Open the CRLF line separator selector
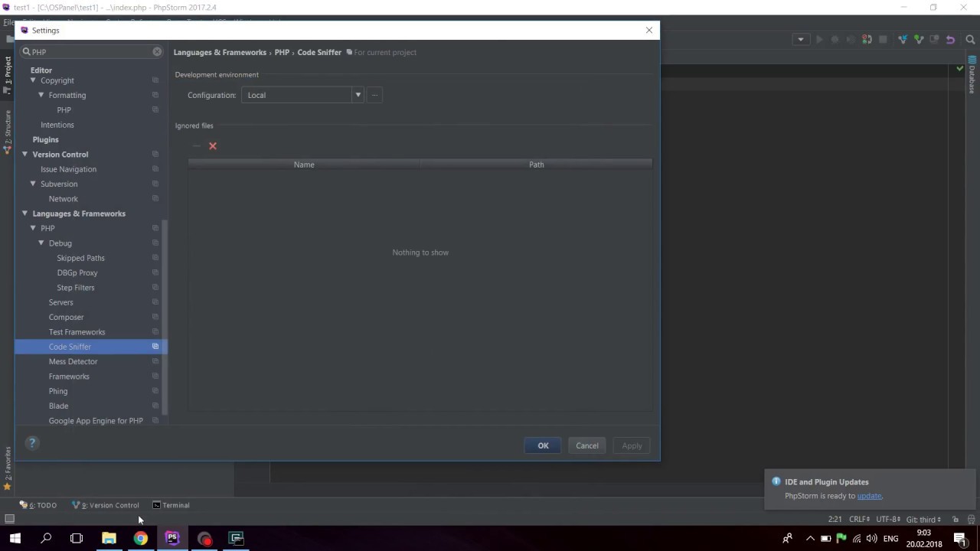 coord(859,520)
